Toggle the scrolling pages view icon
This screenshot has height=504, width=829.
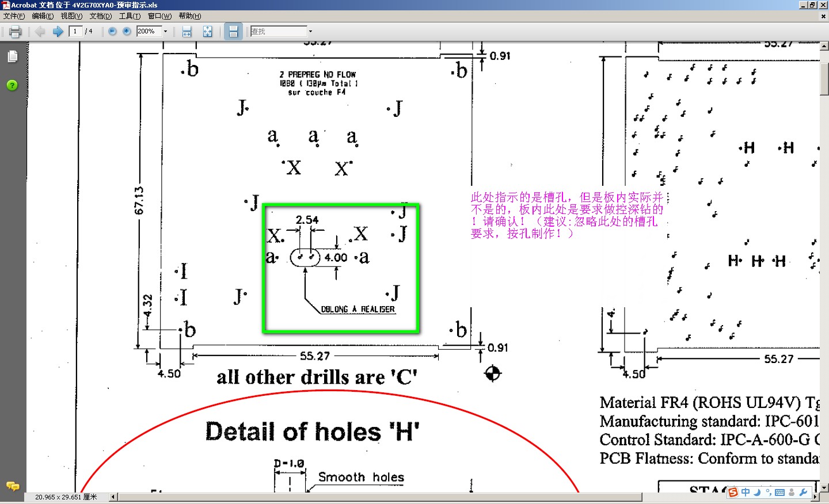(233, 32)
